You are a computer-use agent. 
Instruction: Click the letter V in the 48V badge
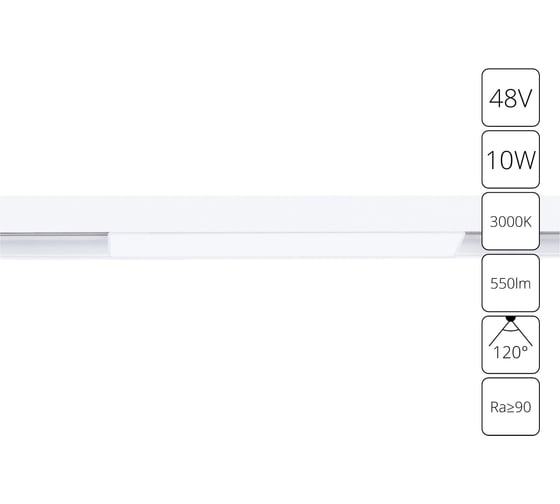pyautogui.click(x=524, y=98)
